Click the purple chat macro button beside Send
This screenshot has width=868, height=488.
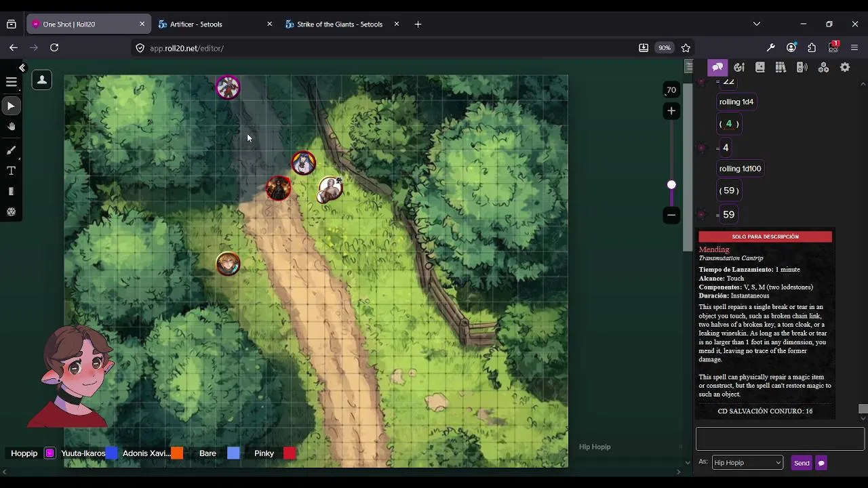(x=821, y=463)
